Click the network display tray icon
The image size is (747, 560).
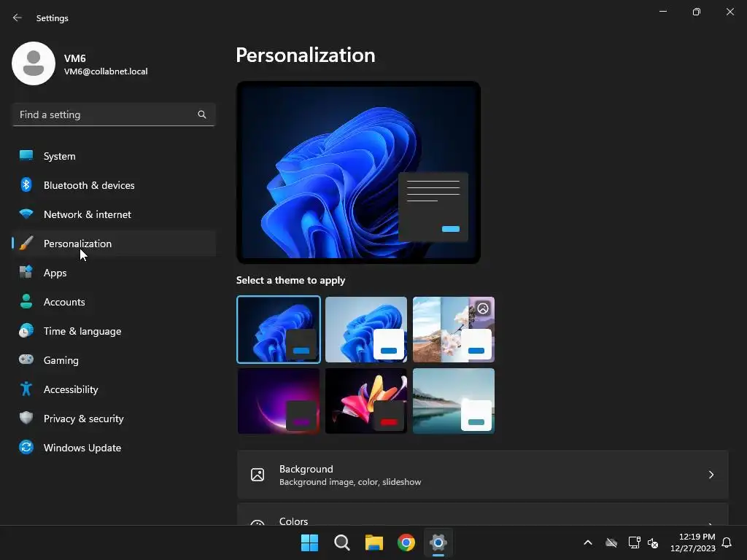(634, 542)
